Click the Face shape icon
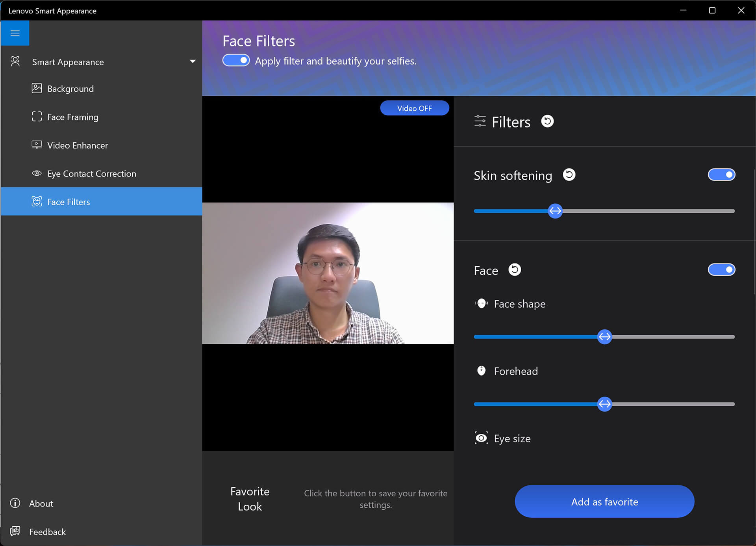The width and height of the screenshot is (756, 546). [481, 304]
